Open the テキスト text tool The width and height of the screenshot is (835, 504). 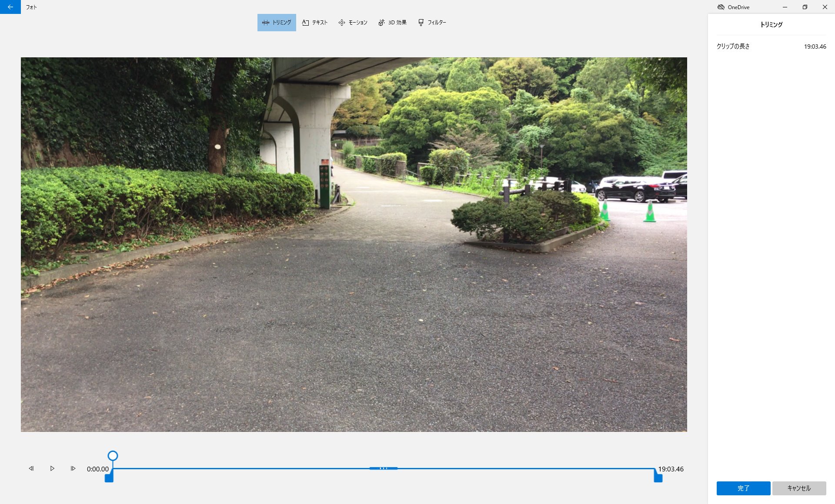click(x=315, y=23)
